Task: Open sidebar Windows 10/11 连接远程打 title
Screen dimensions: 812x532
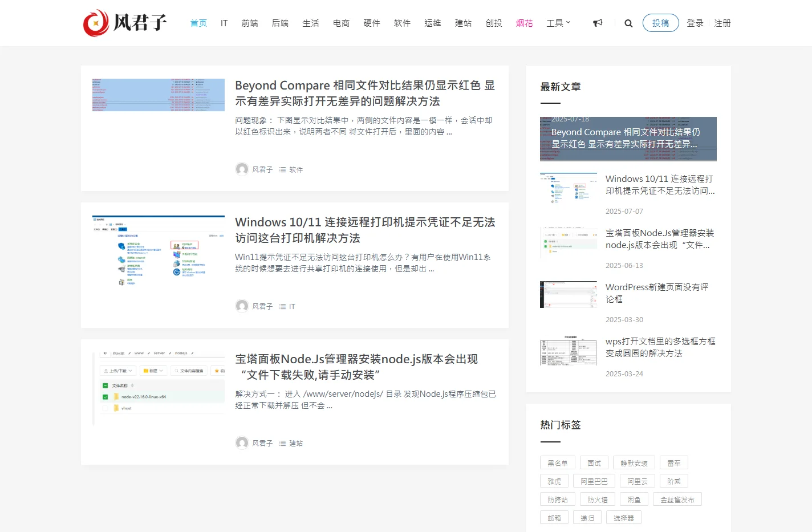Action: 660,185
